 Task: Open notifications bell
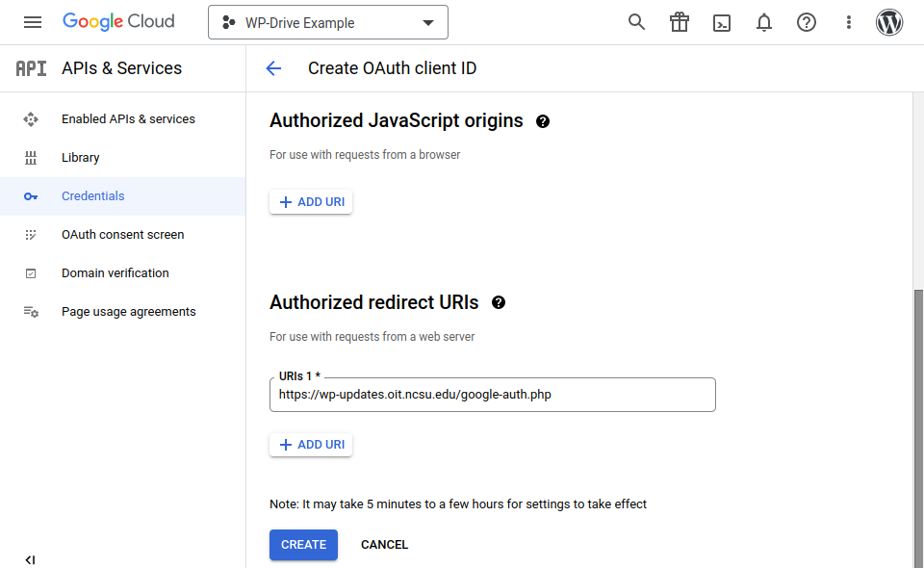(x=764, y=21)
